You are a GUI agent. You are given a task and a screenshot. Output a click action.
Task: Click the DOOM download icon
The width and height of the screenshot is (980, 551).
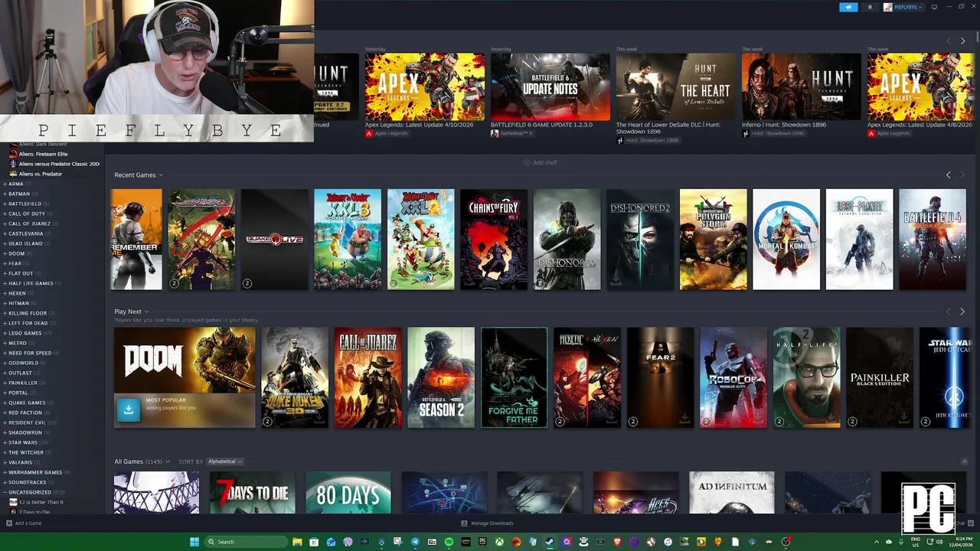tap(129, 409)
